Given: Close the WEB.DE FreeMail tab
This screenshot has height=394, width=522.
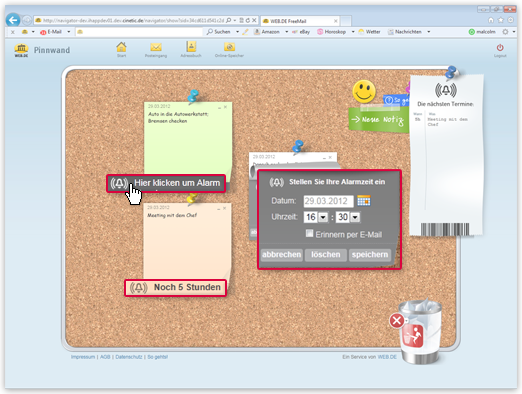Looking at the screenshot, I should coord(336,21).
